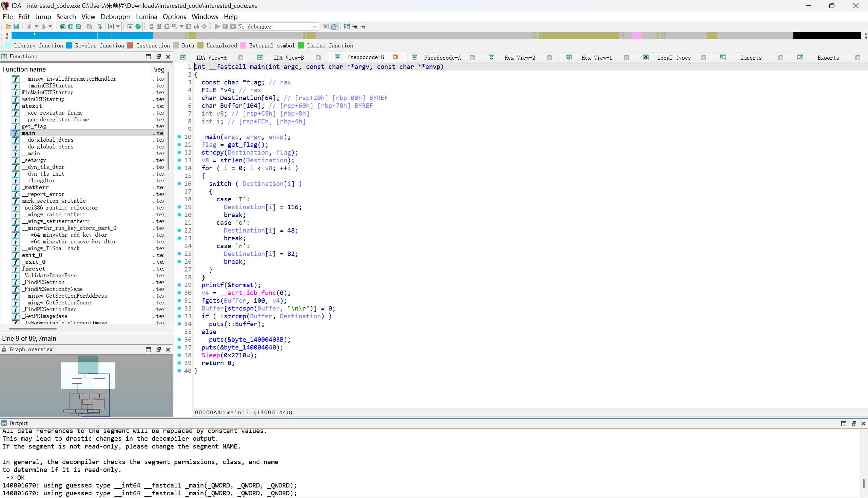
Task: Open dropdown next to the A text icon
Action: 118,26
